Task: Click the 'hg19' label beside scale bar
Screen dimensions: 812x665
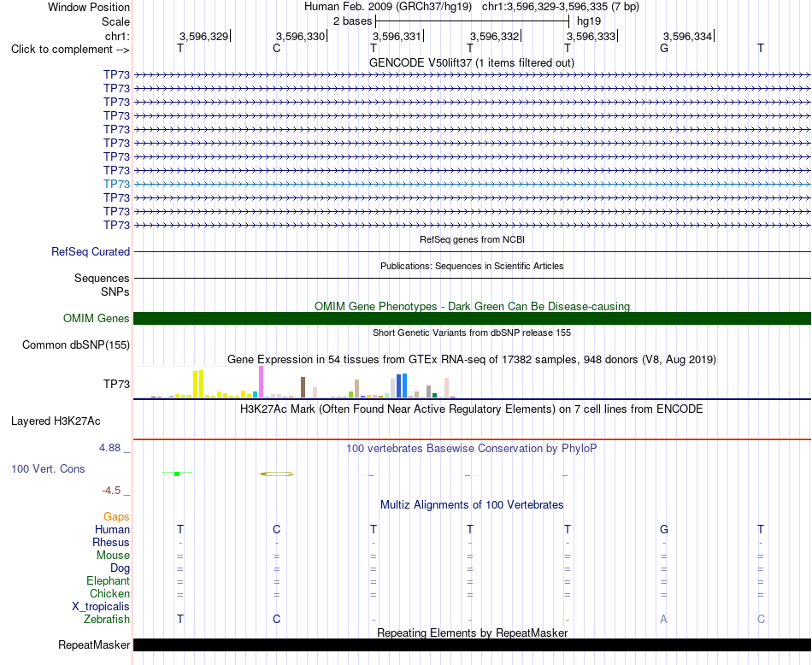Action: coord(589,21)
